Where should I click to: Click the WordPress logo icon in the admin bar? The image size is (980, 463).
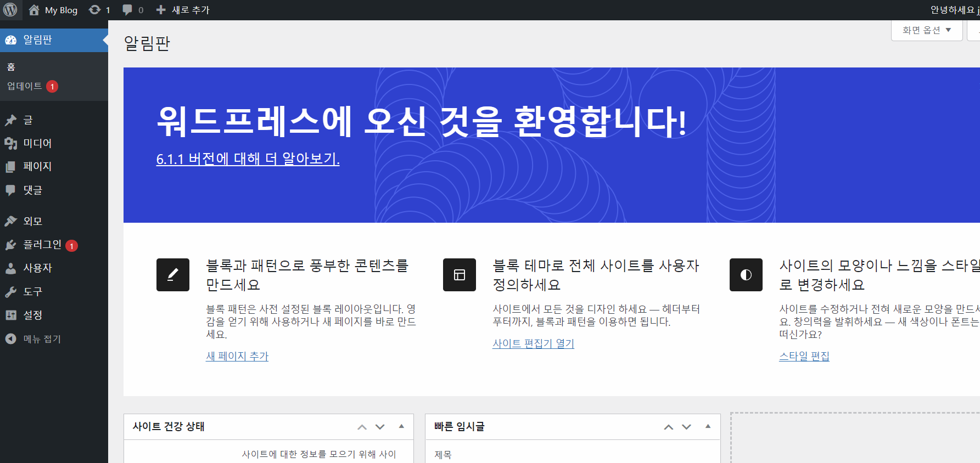[x=10, y=10]
